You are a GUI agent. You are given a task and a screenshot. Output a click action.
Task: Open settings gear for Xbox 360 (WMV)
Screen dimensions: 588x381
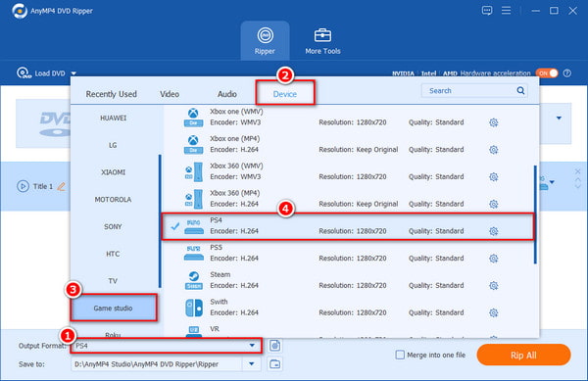coord(494,177)
